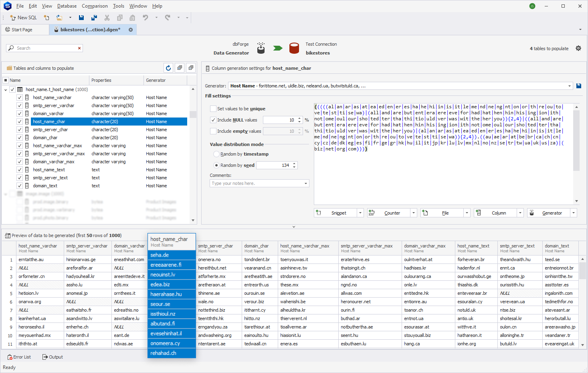This screenshot has width=588, height=373.
Task: Open the Database menu
Action: pyautogui.click(x=67, y=6)
